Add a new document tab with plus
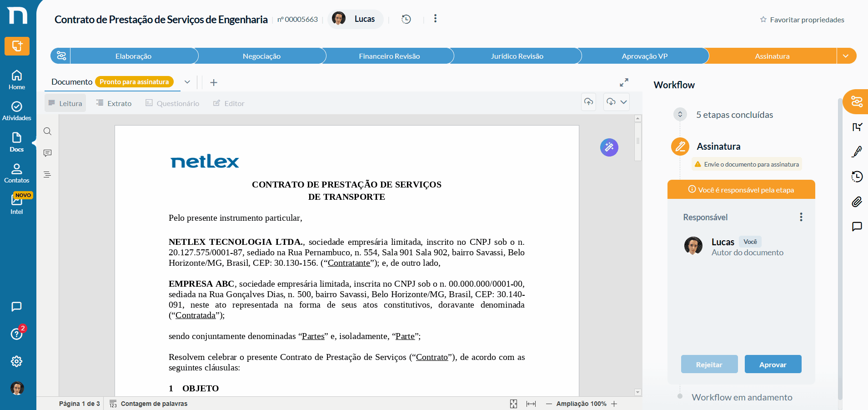This screenshot has height=410, width=868. pyautogui.click(x=214, y=82)
